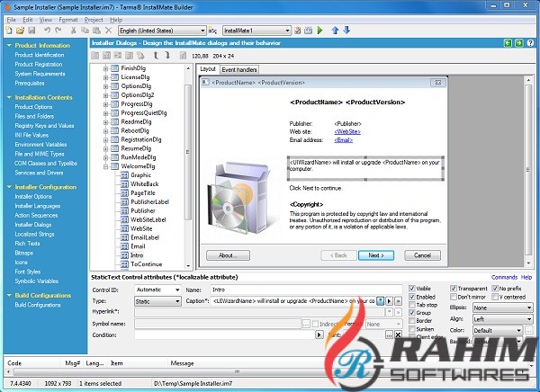This screenshot has height=392, width=540.
Task: Click the black arrow button next to Condition field
Action: 319,334
